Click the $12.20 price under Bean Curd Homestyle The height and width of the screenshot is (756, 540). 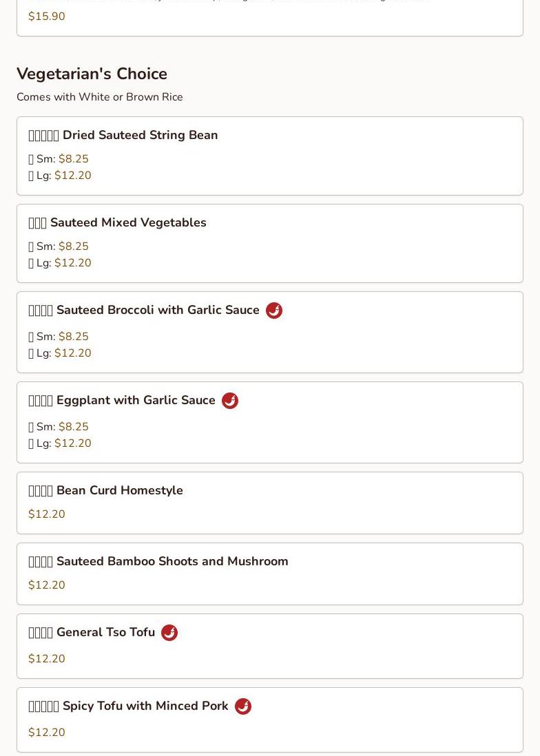point(47,514)
